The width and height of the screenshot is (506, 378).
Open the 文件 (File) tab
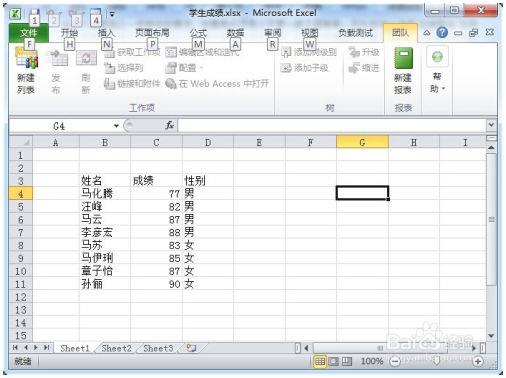28,33
